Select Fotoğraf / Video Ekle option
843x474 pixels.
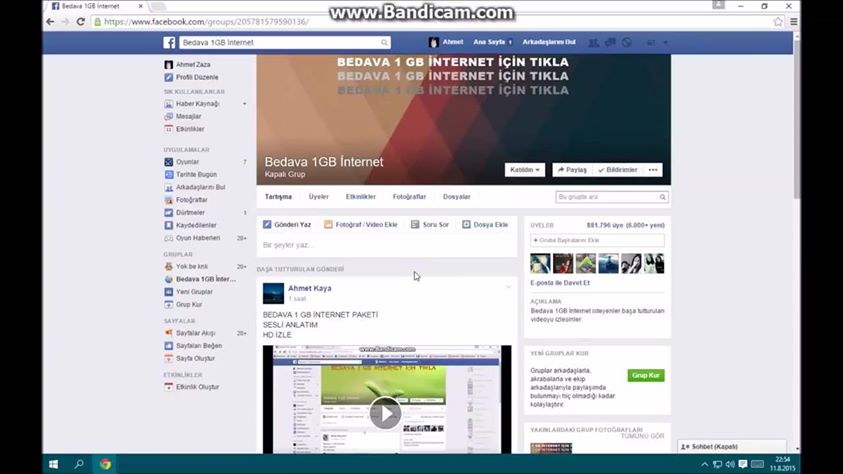[361, 225]
